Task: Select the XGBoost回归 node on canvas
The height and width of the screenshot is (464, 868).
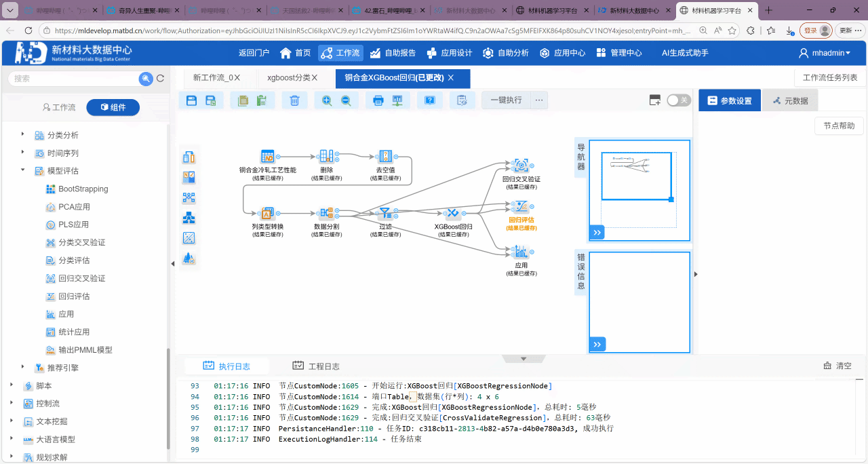Action: pyautogui.click(x=452, y=214)
